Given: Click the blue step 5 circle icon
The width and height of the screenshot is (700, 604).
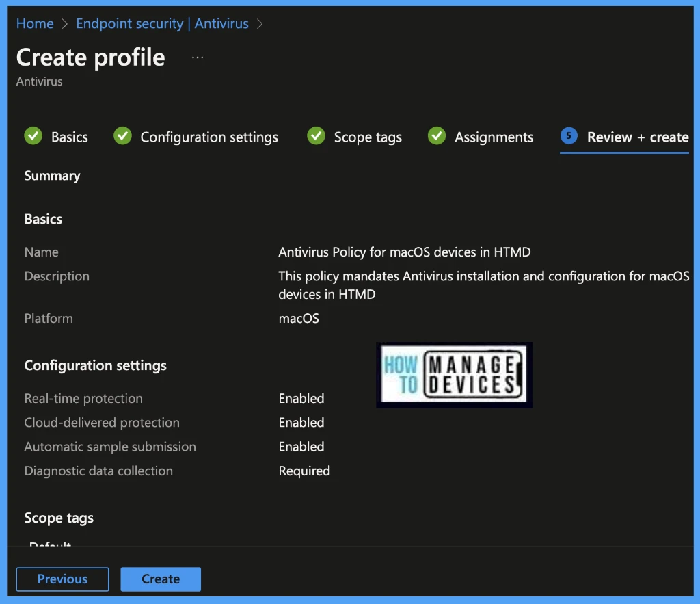Looking at the screenshot, I should [x=569, y=136].
